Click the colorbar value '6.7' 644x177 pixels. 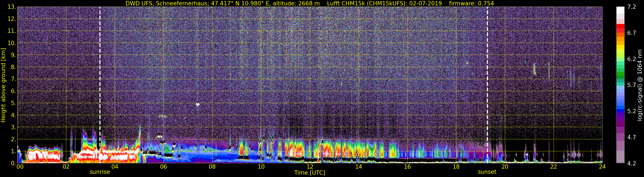pos(632,33)
